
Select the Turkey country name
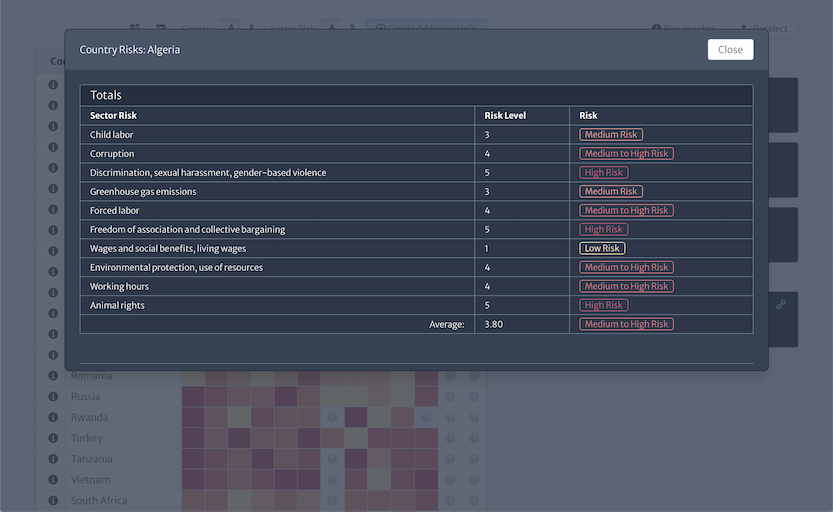click(86, 438)
